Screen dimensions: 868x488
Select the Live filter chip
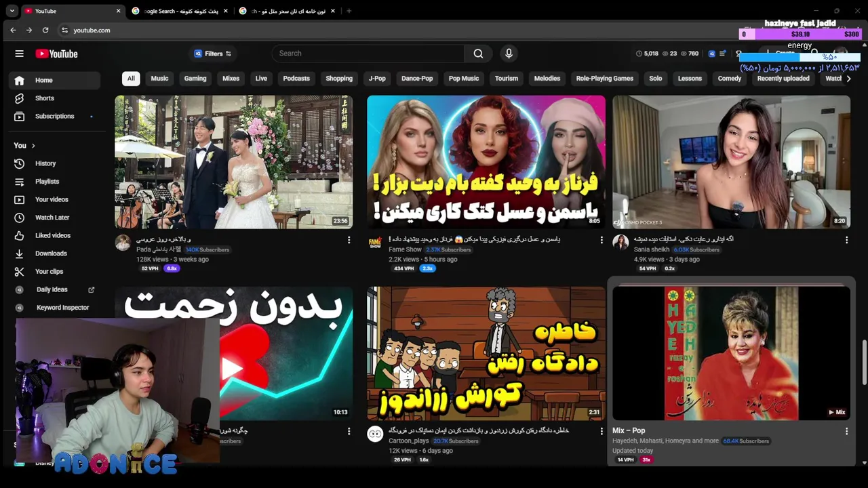pyautogui.click(x=261, y=79)
